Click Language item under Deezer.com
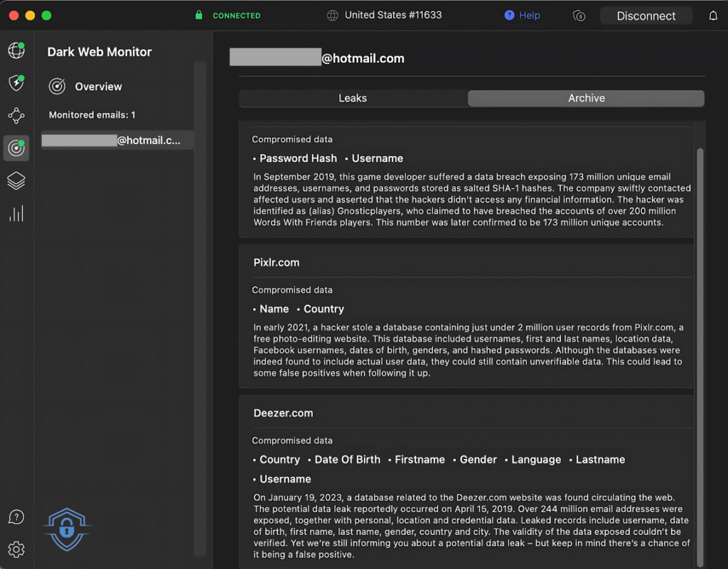Viewport: 728px width, 569px height. [536, 460]
